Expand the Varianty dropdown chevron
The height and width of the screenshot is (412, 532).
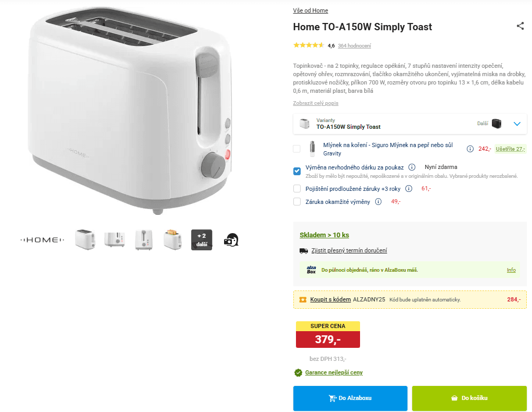point(517,124)
